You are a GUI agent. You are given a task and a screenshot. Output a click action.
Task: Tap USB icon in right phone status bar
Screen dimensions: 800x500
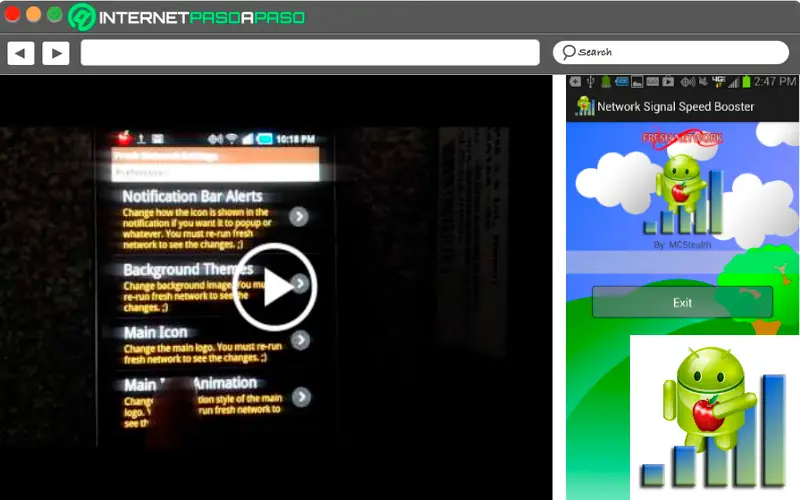[590, 82]
